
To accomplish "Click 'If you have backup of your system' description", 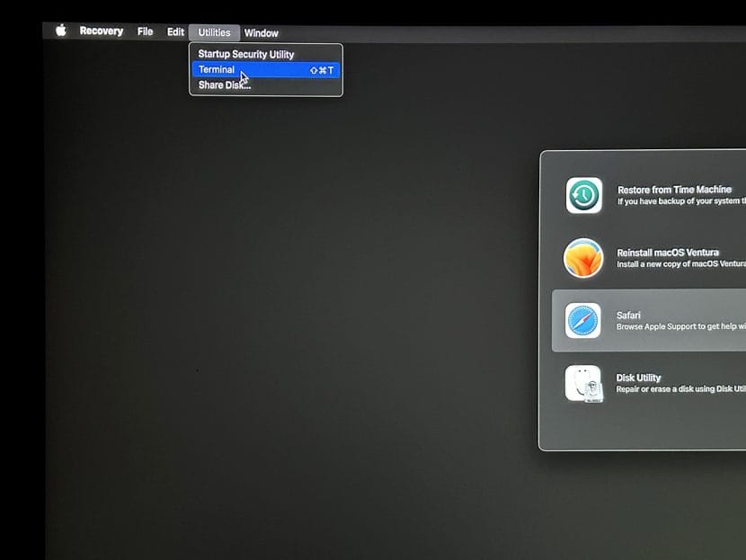I will (x=681, y=201).
